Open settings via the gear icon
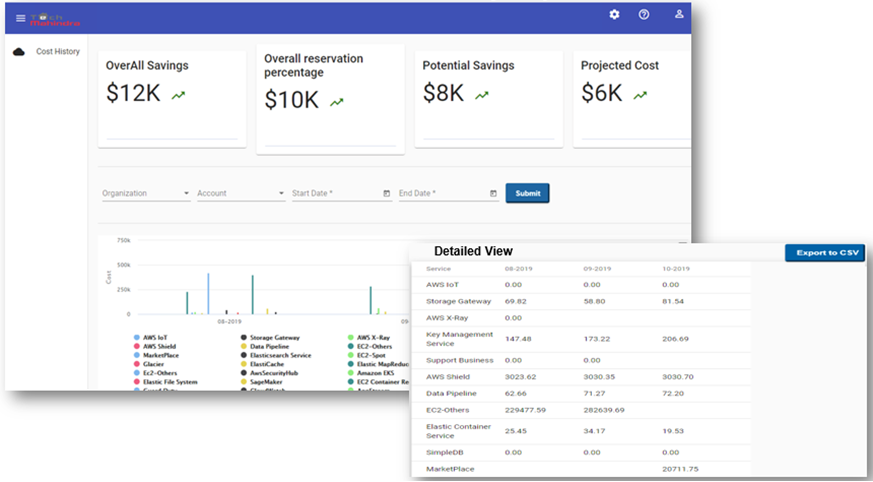 pyautogui.click(x=615, y=15)
